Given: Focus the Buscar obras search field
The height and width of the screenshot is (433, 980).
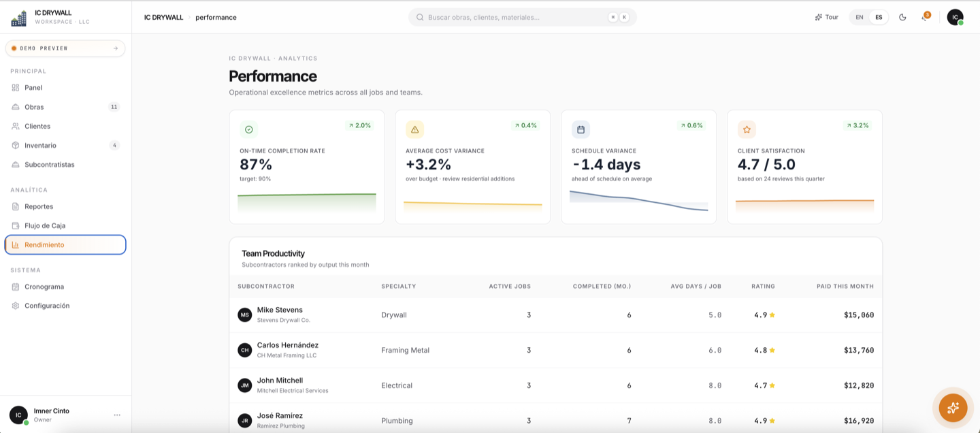Looking at the screenshot, I should click(522, 17).
